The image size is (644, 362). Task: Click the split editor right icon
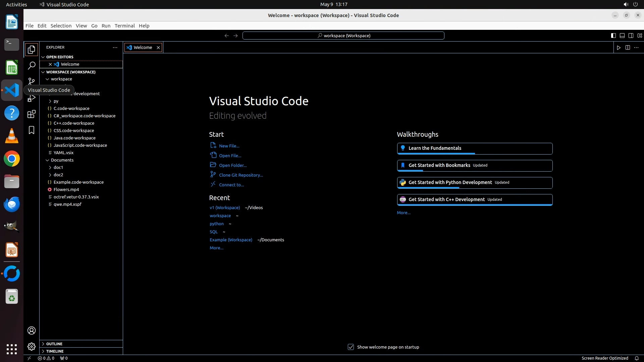(628, 48)
